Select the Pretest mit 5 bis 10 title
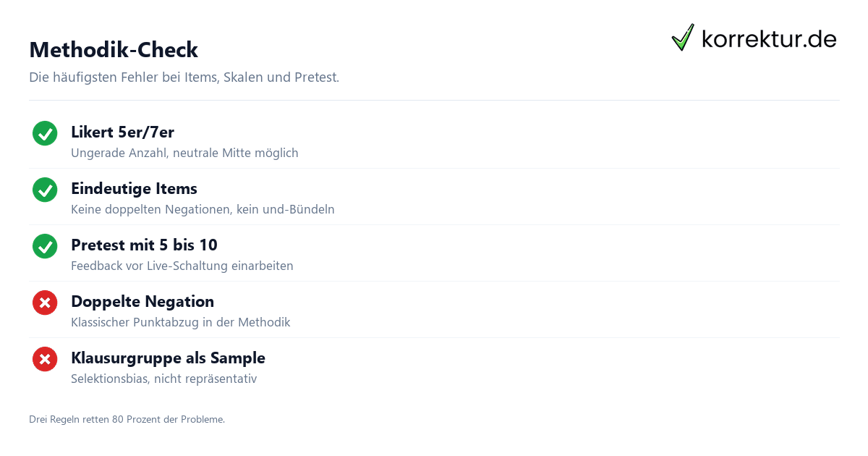Screen dimensions: 868x456 pyautogui.click(x=144, y=245)
